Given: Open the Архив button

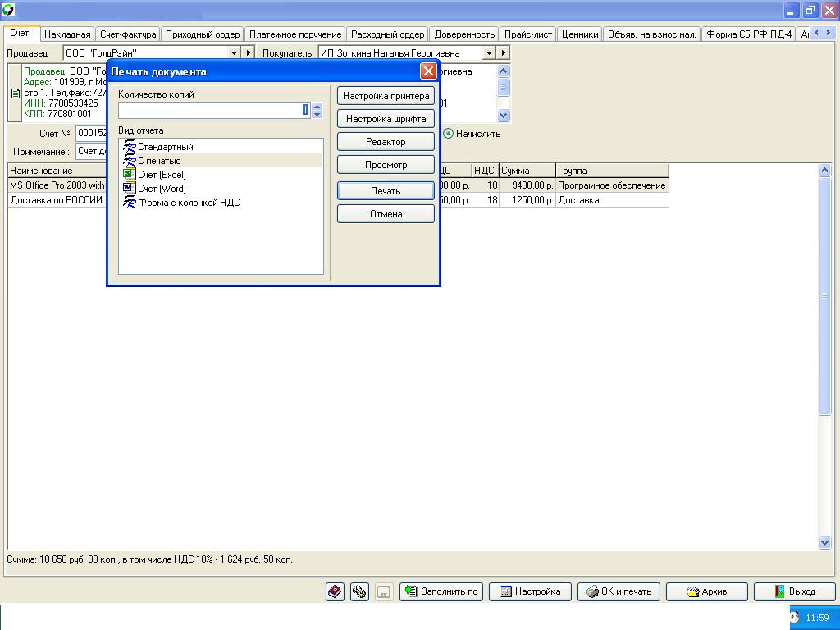Looking at the screenshot, I should pos(706,591).
